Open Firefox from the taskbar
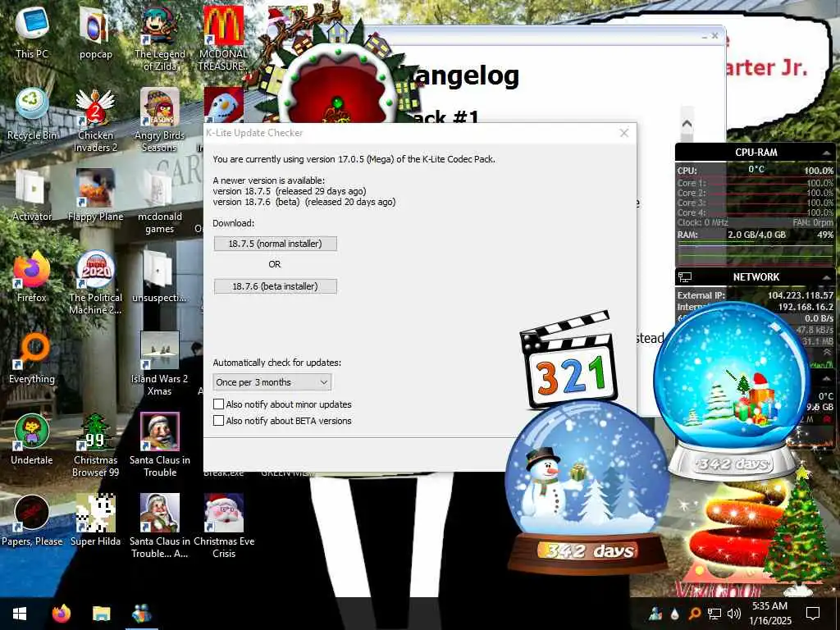This screenshot has width=840, height=630. coord(61,614)
